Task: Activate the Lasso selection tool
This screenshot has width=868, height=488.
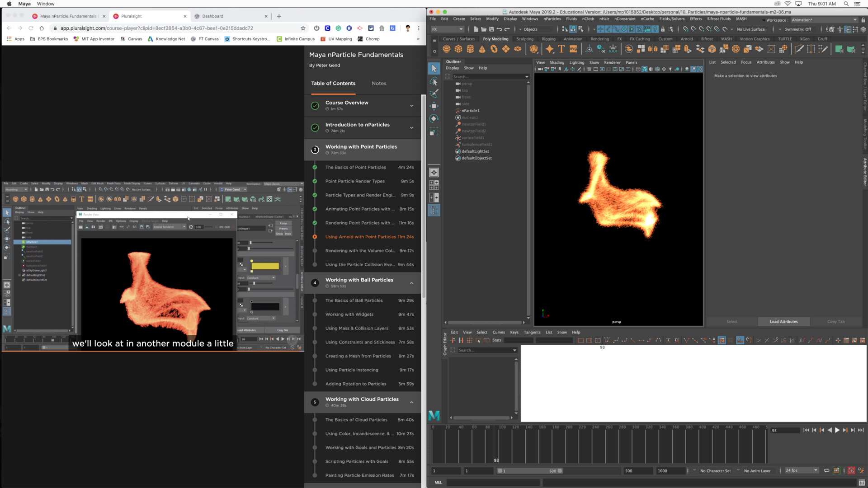Action: tap(434, 82)
